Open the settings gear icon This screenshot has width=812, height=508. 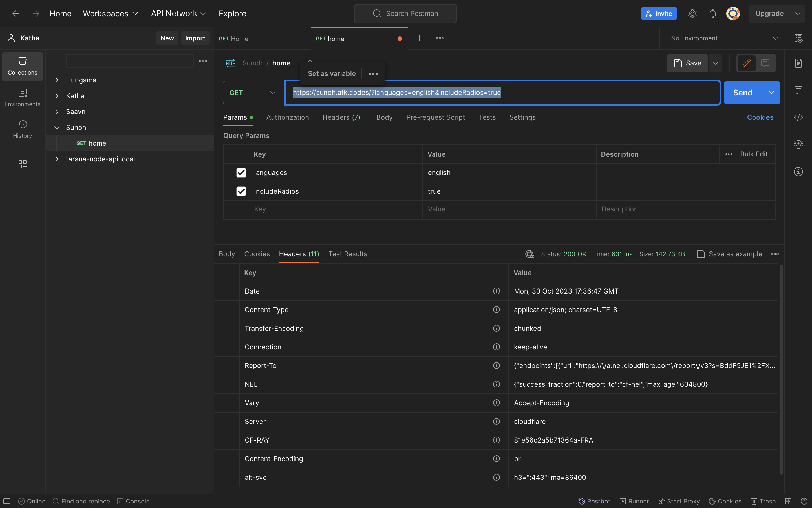692,14
